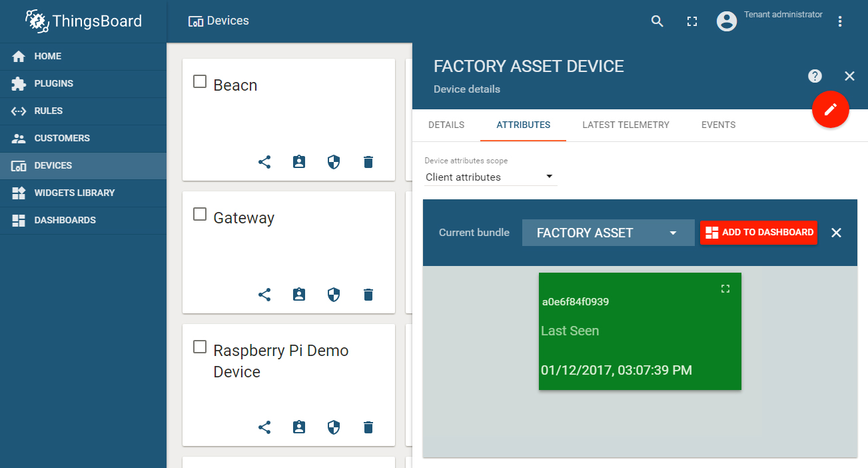The height and width of the screenshot is (468, 868).
Task: Click the Add to Dashboard button
Action: point(759,233)
